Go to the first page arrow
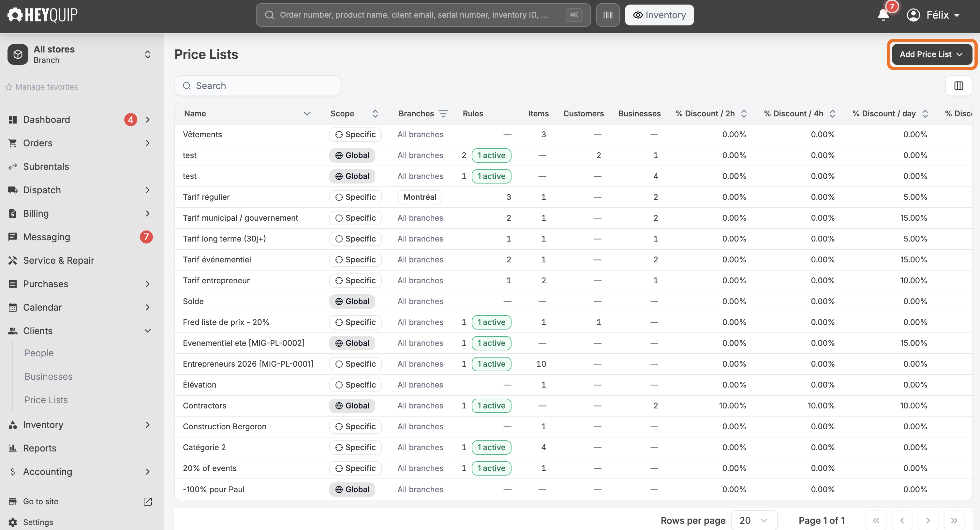 click(876, 520)
